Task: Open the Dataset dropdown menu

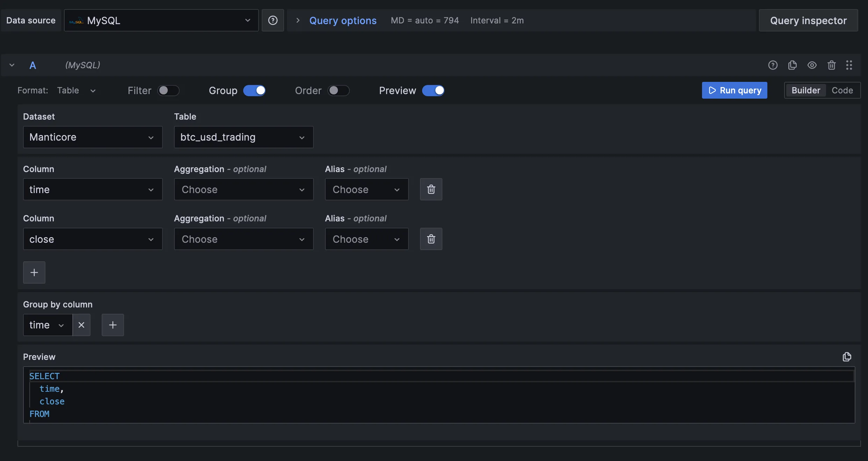Action: coord(92,137)
